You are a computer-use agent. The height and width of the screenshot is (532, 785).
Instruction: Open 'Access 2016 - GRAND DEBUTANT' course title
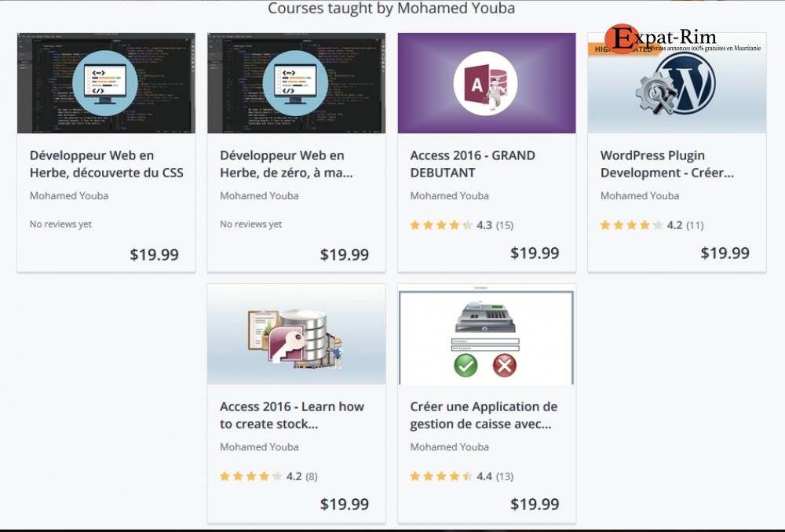point(473,164)
